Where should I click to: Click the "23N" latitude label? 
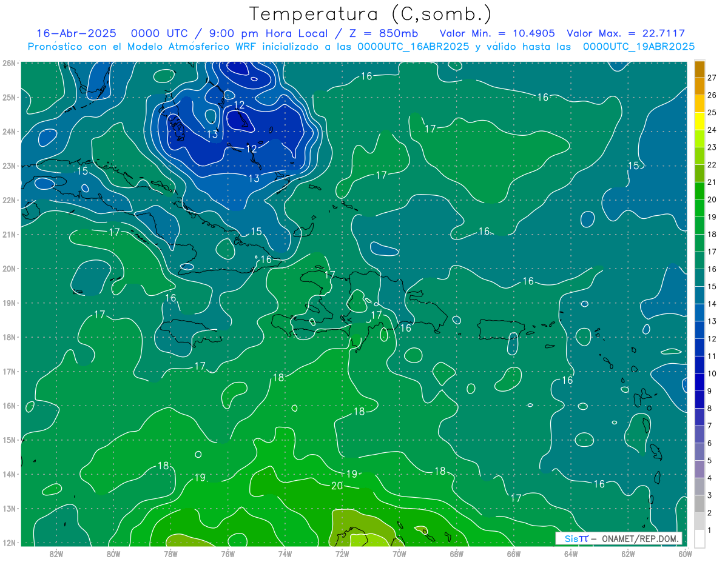9,166
